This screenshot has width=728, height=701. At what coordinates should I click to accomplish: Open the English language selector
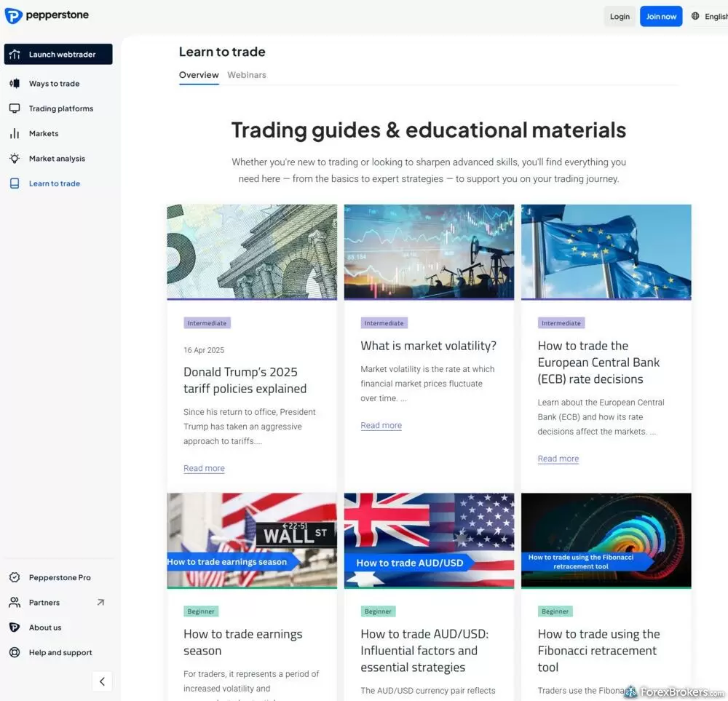click(x=716, y=15)
